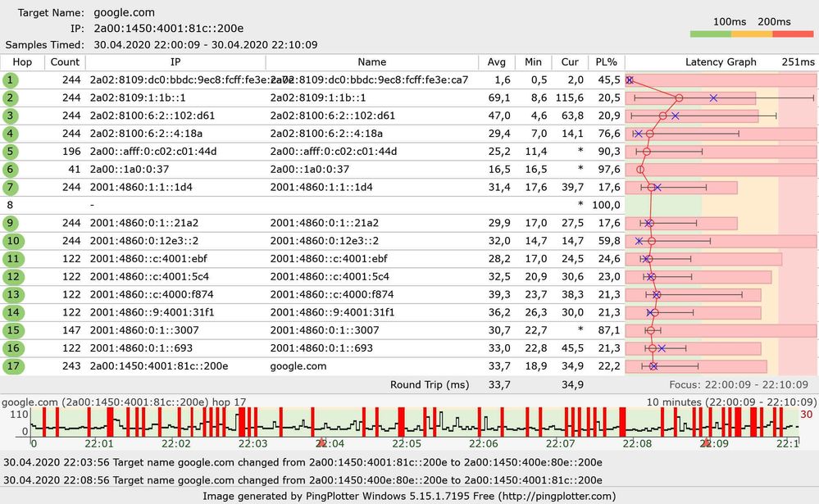Click the IP column header
This screenshot has height=504, width=819.
click(x=175, y=62)
